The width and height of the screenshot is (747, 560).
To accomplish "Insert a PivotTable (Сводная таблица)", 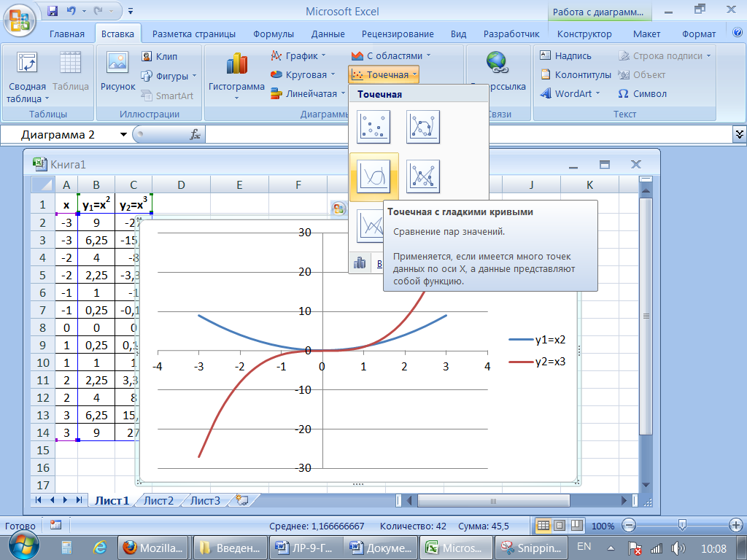I will tap(27, 77).
